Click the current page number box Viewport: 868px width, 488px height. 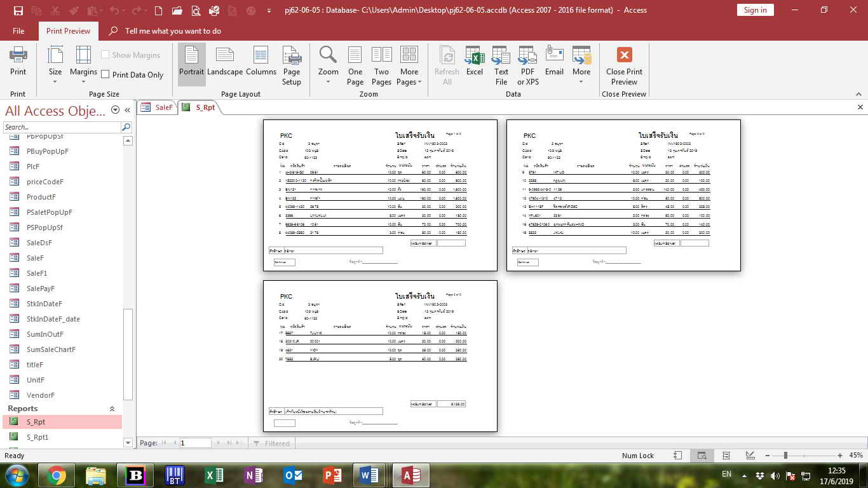(195, 443)
